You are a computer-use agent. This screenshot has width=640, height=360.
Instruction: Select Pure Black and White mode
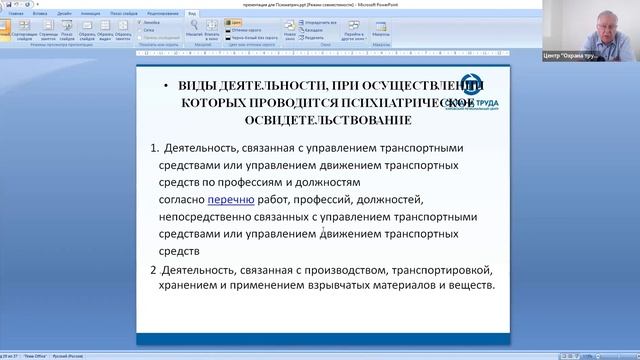251,38
